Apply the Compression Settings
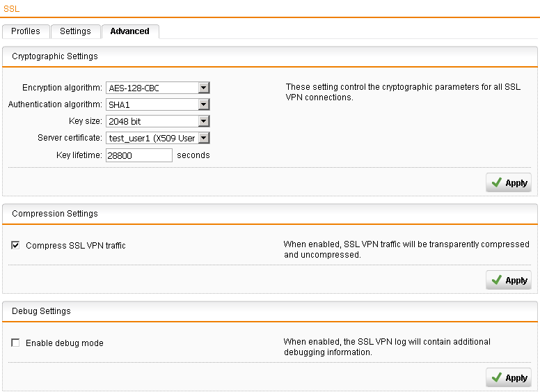Image resolution: width=540 pixels, height=392 pixels. tap(509, 280)
